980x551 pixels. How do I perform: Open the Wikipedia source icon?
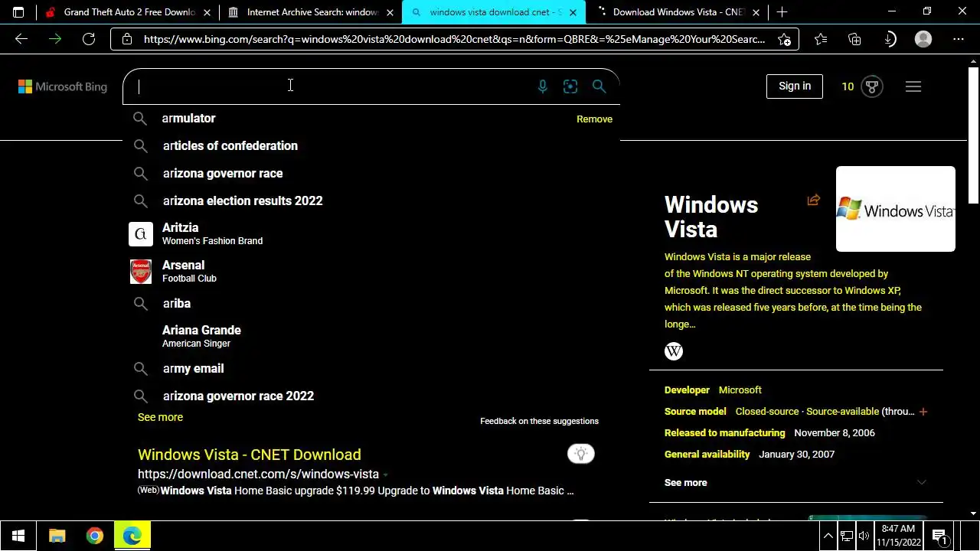(674, 351)
